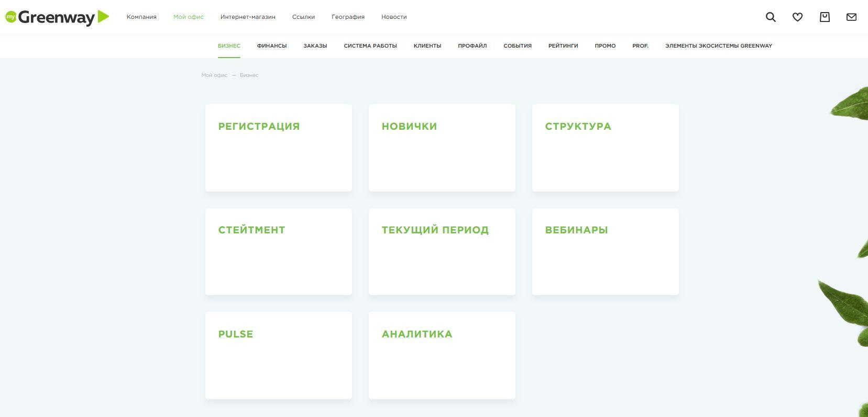Open the Новости menu item

[394, 17]
